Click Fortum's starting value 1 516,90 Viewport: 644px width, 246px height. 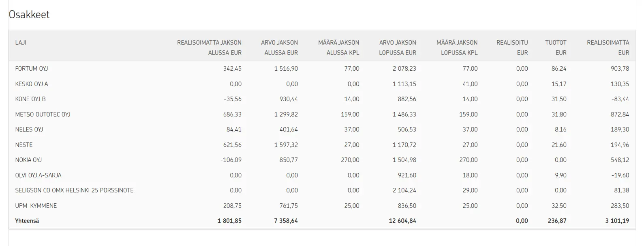point(286,69)
